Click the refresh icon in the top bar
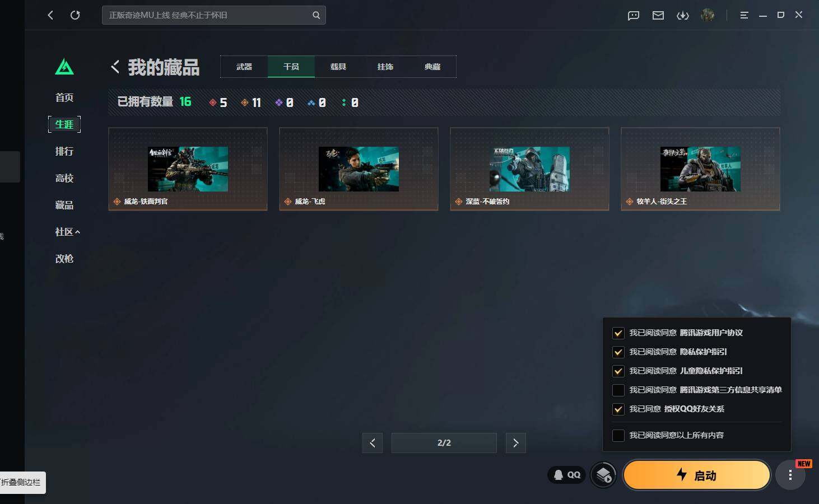819x504 pixels. click(75, 15)
